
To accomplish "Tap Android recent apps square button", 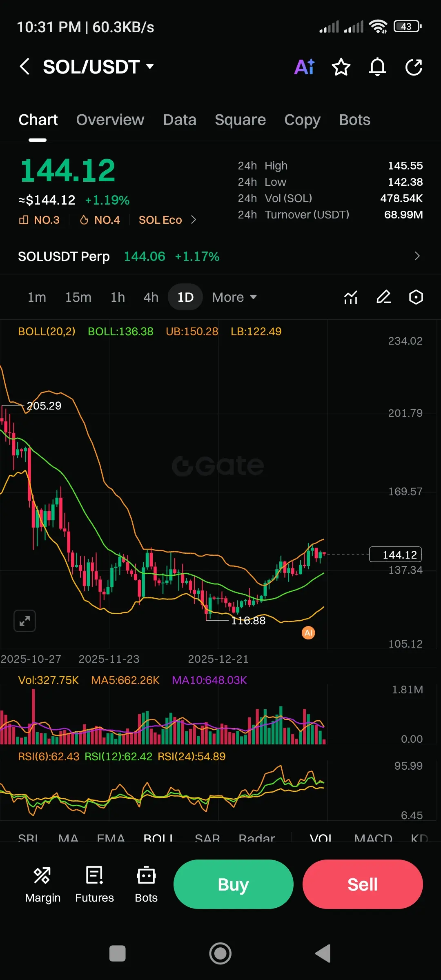I will pyautogui.click(x=118, y=954).
